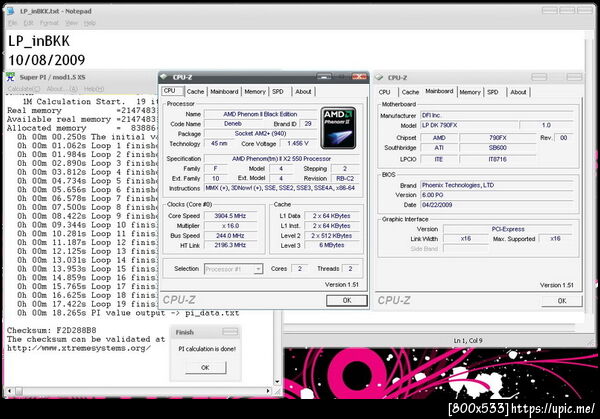The image size is (600, 419).
Task: Click the front CPU-Z title icon
Action: point(165,77)
